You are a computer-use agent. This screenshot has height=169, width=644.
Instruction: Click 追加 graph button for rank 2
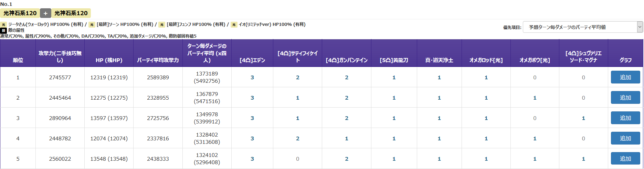[x=625, y=98]
